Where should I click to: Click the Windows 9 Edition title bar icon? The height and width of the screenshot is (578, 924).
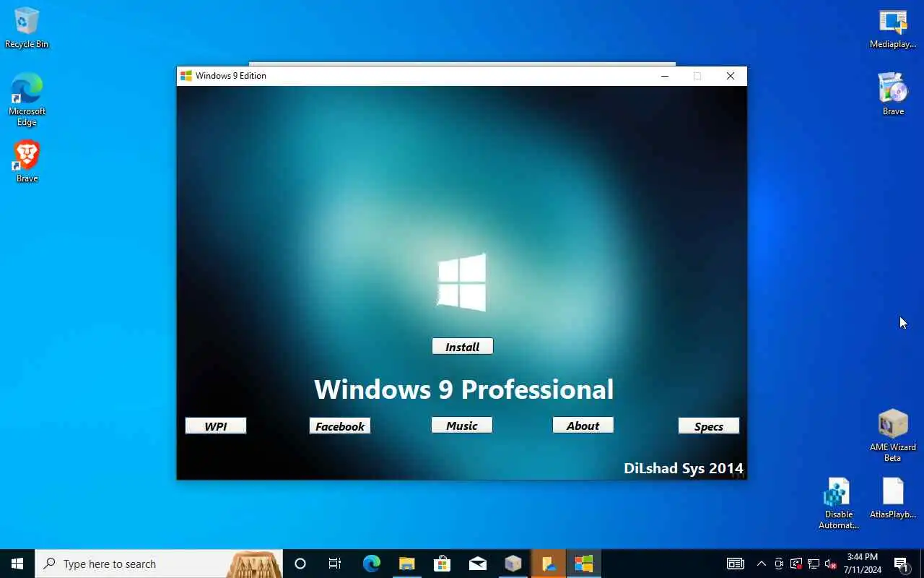pos(186,76)
